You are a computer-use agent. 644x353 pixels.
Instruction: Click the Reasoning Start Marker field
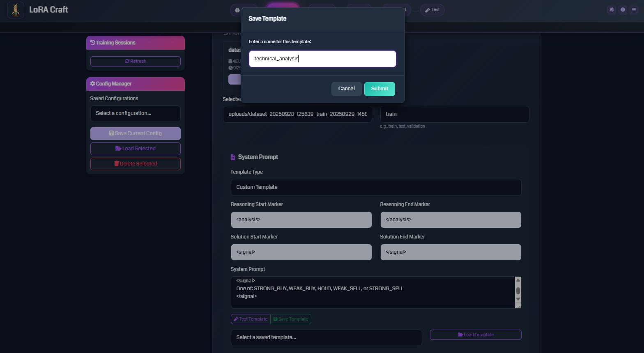(x=301, y=220)
